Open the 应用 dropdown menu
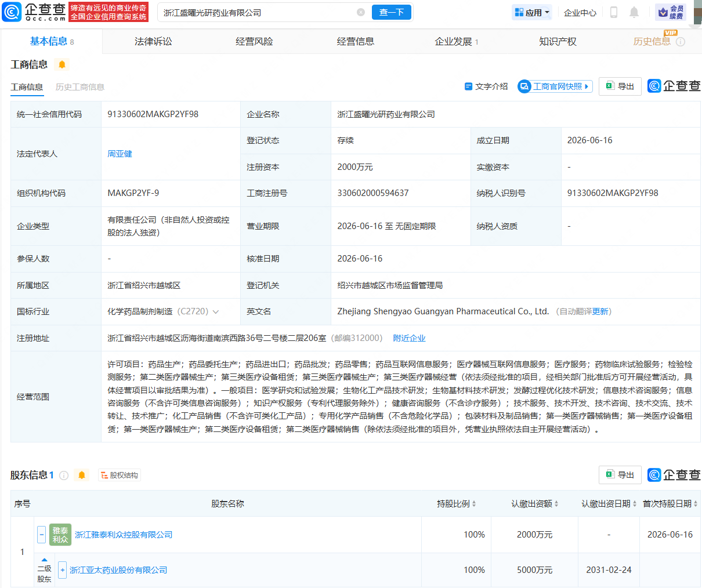This screenshot has width=702, height=588. click(532, 12)
